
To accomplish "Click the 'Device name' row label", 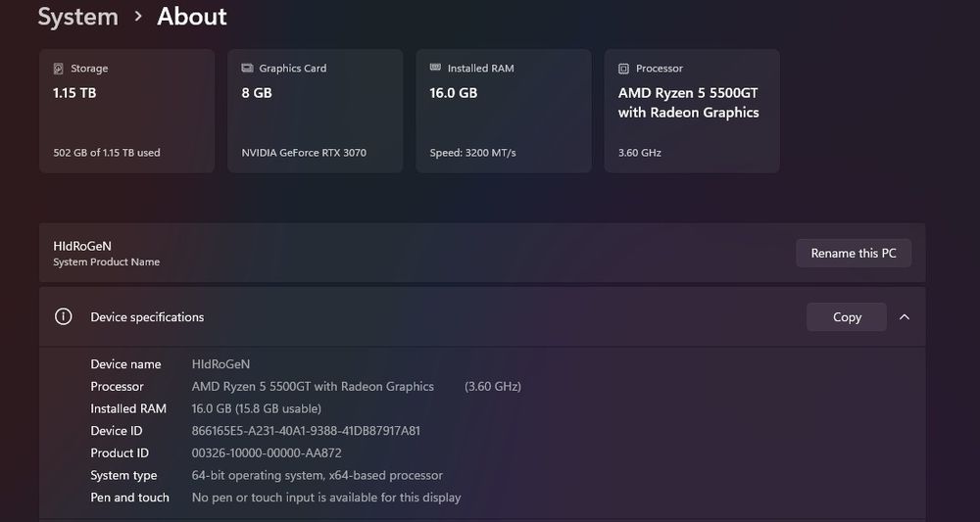I will click(125, 364).
